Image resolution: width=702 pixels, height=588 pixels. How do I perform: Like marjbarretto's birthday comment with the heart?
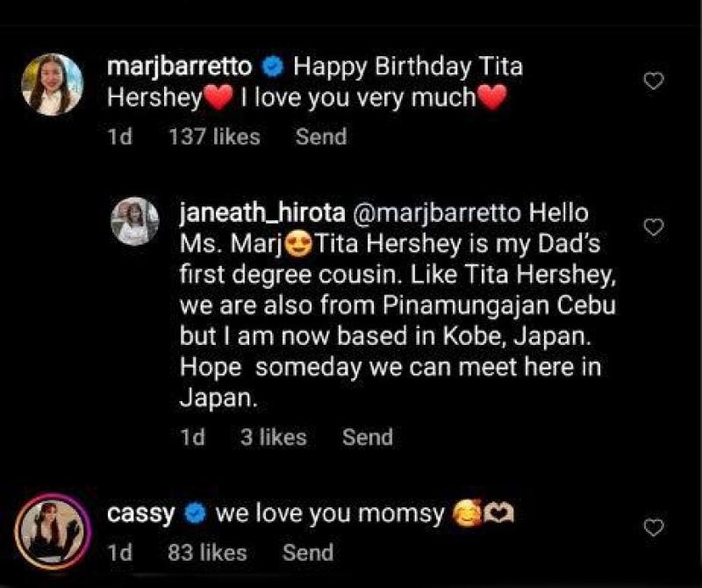point(654,82)
